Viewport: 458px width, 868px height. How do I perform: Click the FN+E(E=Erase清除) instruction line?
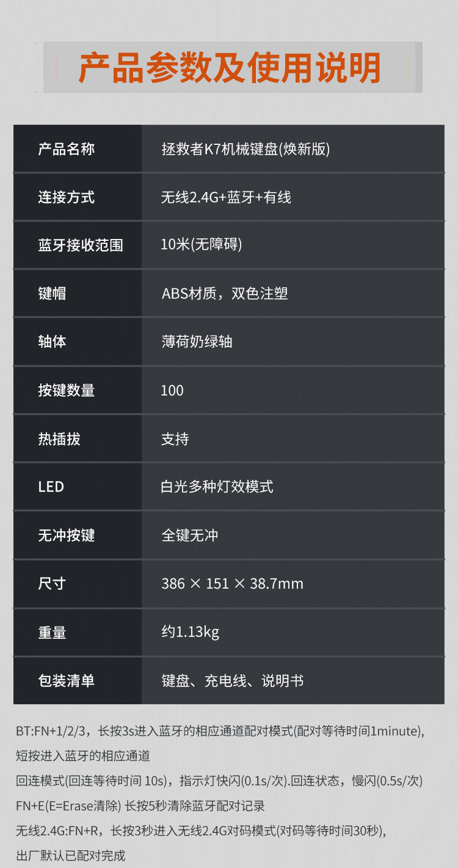(140, 806)
